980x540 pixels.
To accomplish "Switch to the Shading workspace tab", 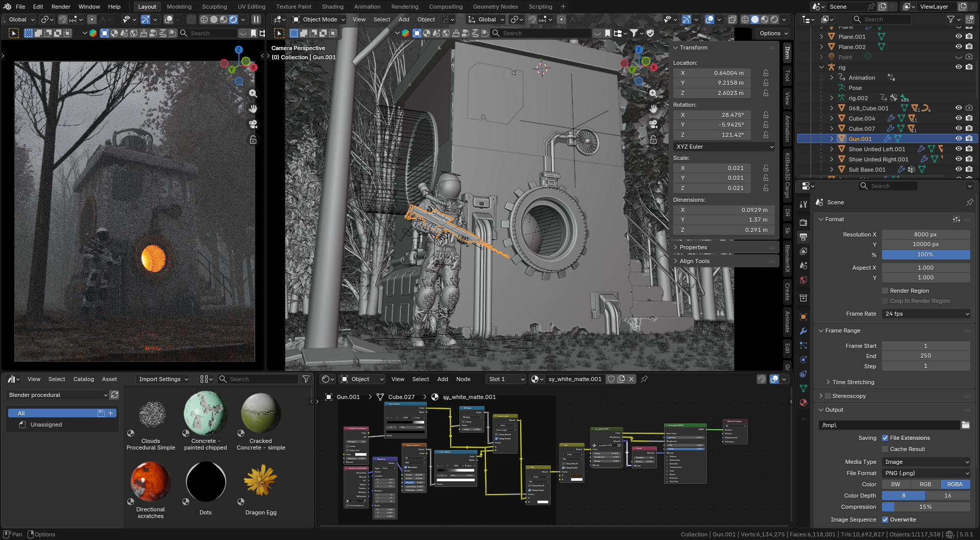I will (332, 7).
